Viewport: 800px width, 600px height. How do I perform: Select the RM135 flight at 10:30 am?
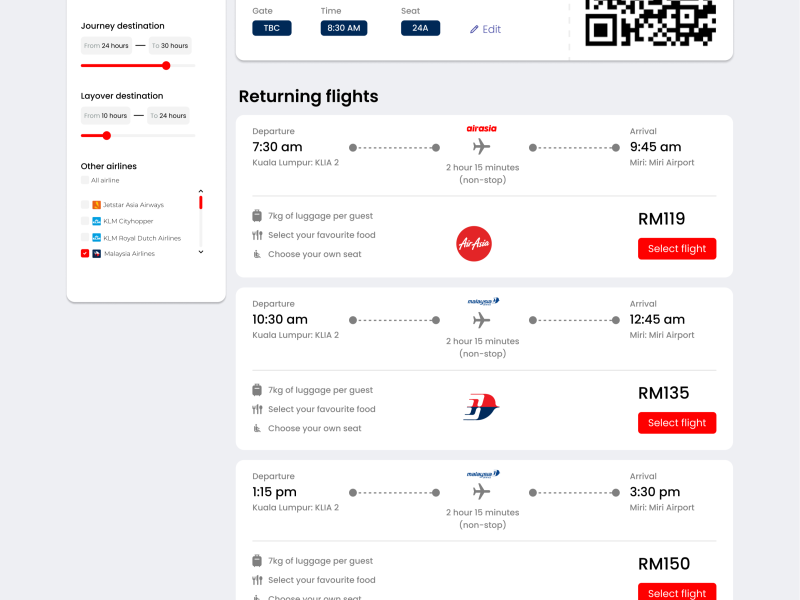[x=677, y=423]
